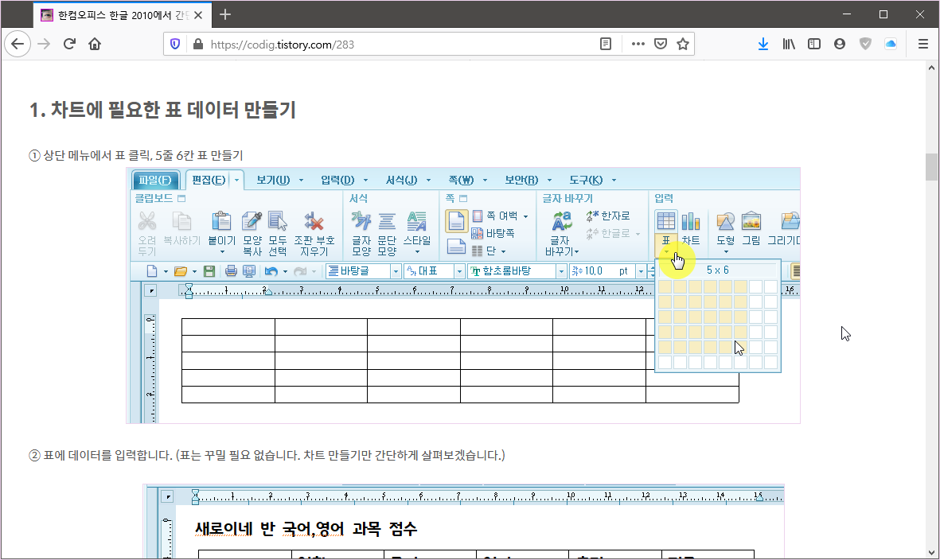Click the 스타일 style icon

416,221
